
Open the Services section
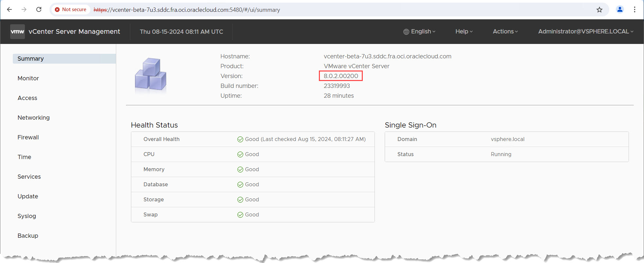click(x=29, y=177)
